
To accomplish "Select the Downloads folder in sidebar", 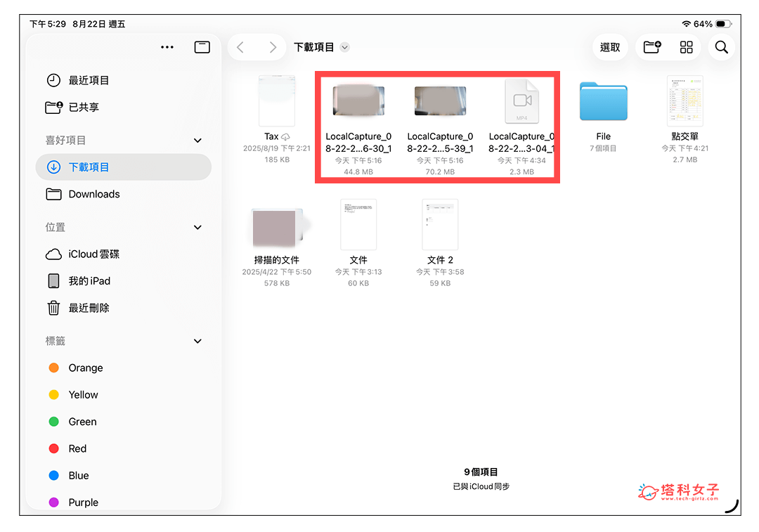I will pos(93,194).
